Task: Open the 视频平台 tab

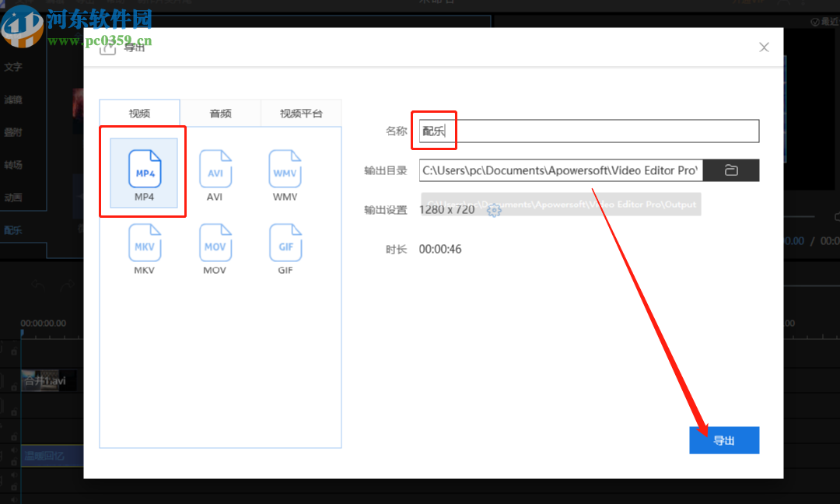Action: tap(301, 113)
